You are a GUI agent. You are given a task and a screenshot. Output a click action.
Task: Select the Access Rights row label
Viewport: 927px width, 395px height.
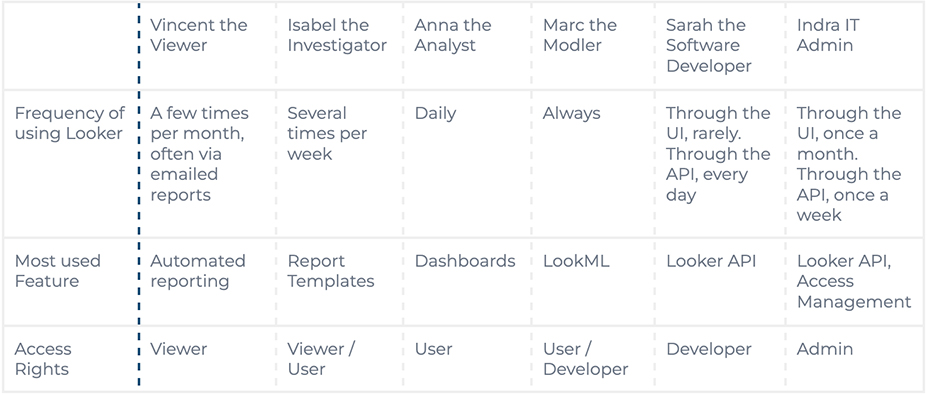pos(43,359)
